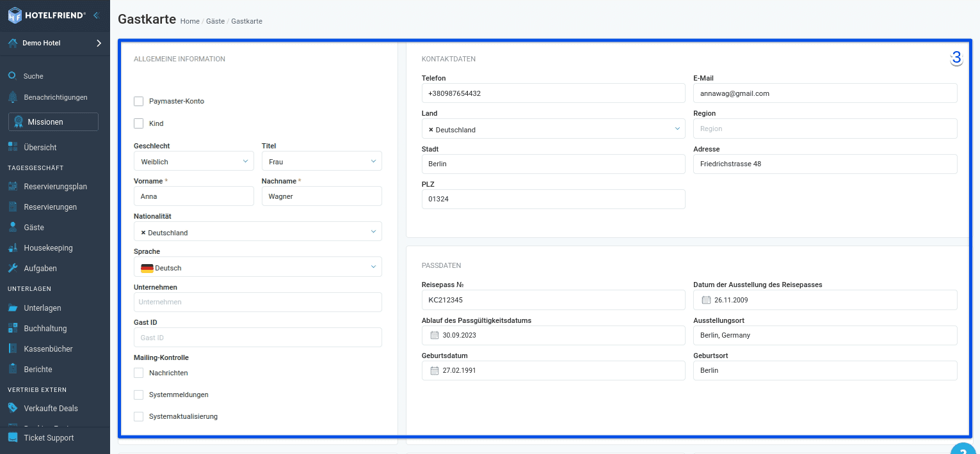Collapse the sidebar with double-chevron icon
The image size is (980, 454).
click(x=96, y=15)
